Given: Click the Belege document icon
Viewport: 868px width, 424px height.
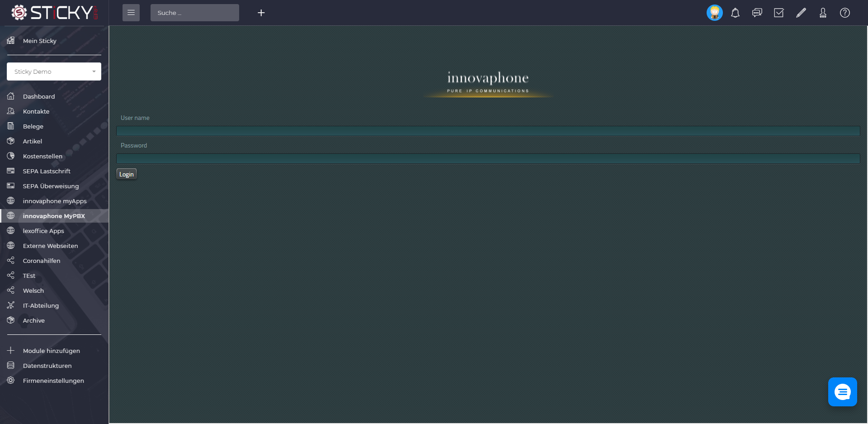Looking at the screenshot, I should [x=11, y=126].
